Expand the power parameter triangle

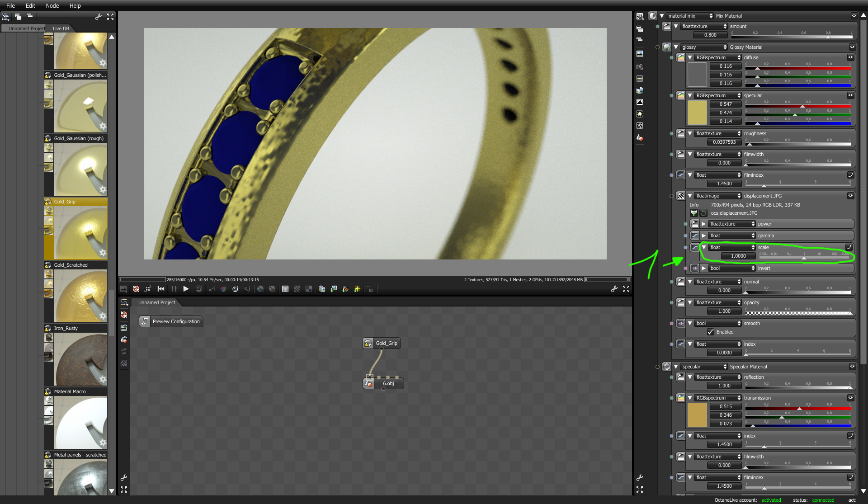coord(704,224)
